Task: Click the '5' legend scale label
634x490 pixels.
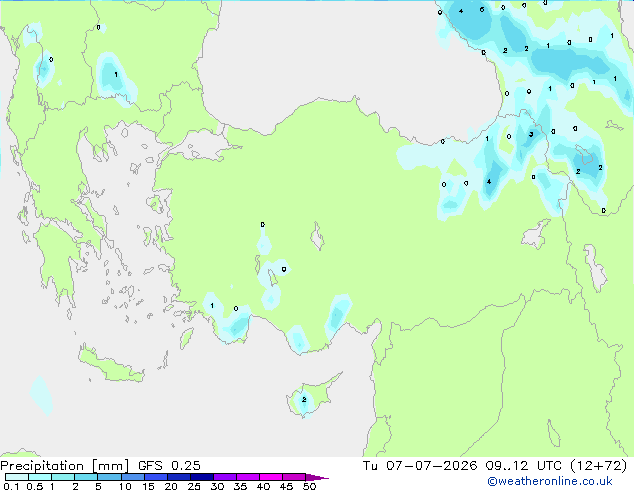Action: (98, 486)
